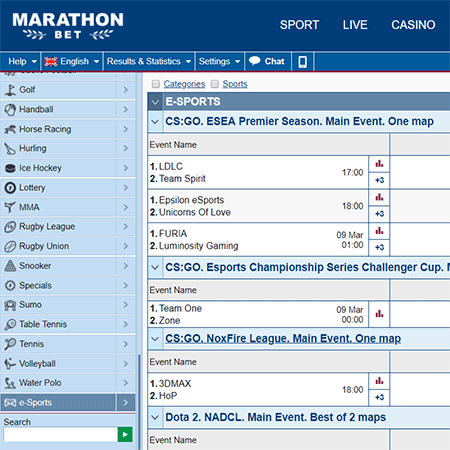Open the FURIA vs Luminosity Gaming event
This screenshot has width=450, height=450.
[x=194, y=240]
